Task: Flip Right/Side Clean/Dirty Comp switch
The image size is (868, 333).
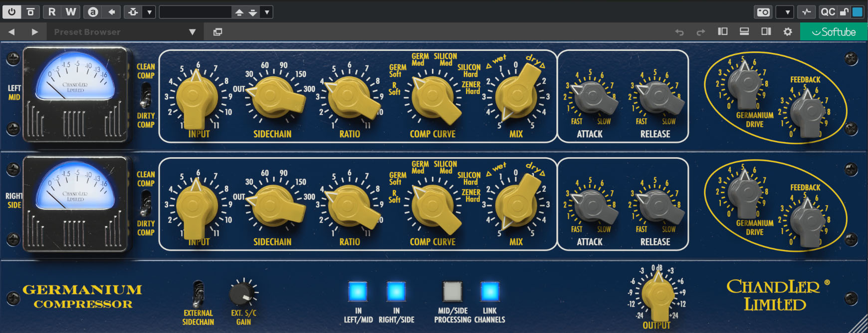Action: [146, 204]
